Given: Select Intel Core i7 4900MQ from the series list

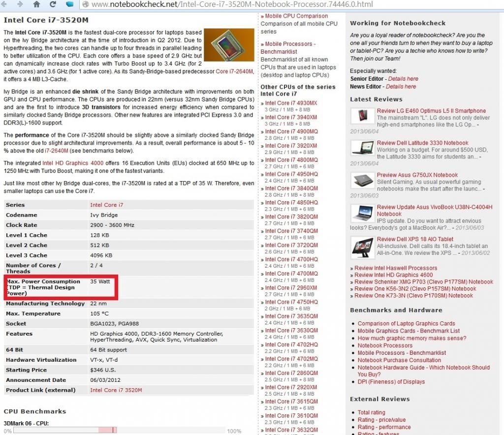Looking at the screenshot, I should [x=291, y=131].
